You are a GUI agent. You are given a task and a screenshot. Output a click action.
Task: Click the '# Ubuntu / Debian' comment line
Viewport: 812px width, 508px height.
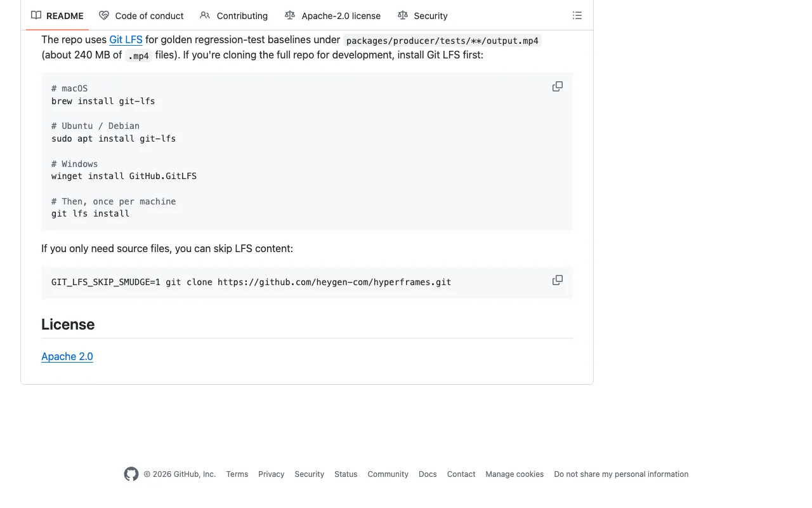click(96, 126)
